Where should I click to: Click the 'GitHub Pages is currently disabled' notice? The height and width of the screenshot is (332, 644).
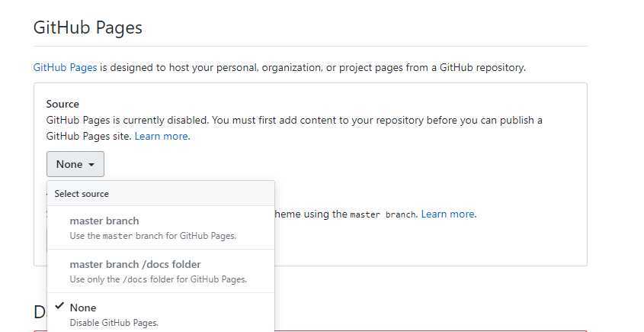click(x=294, y=128)
